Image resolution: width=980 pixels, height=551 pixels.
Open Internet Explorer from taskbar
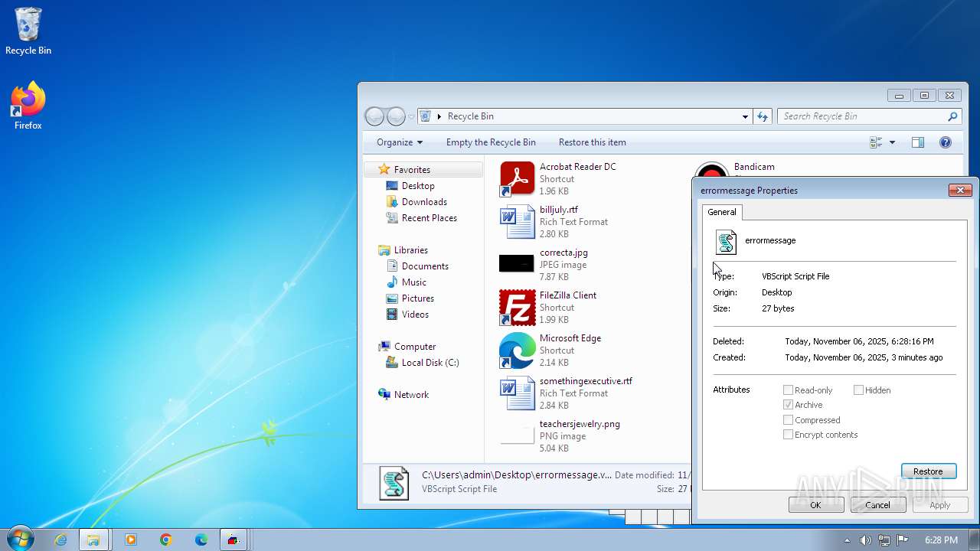[x=60, y=540]
